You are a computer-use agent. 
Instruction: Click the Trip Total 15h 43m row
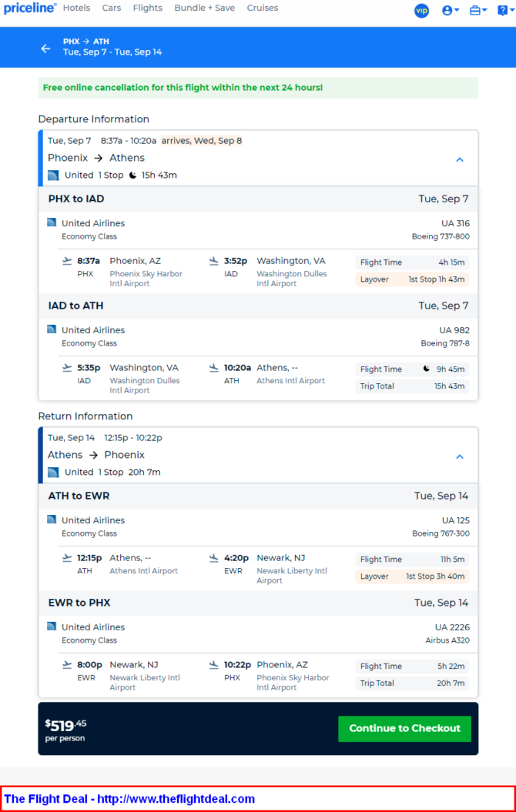pyautogui.click(x=412, y=386)
